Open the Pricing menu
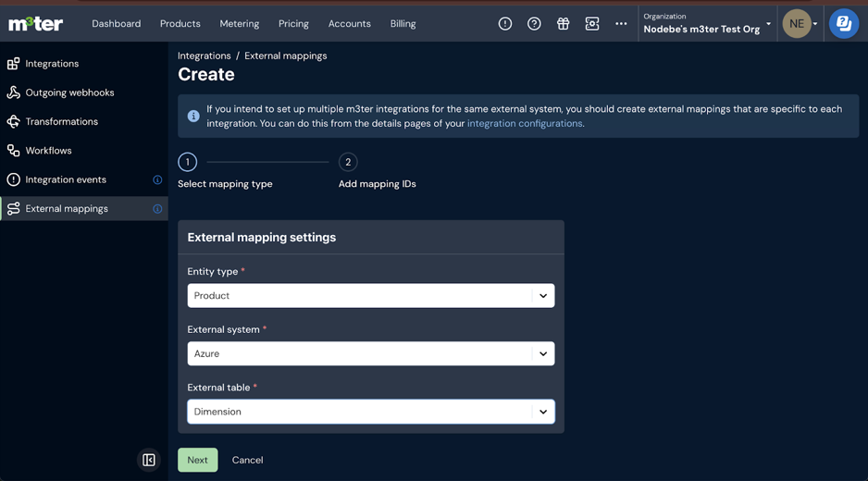The image size is (868, 481). click(x=293, y=24)
